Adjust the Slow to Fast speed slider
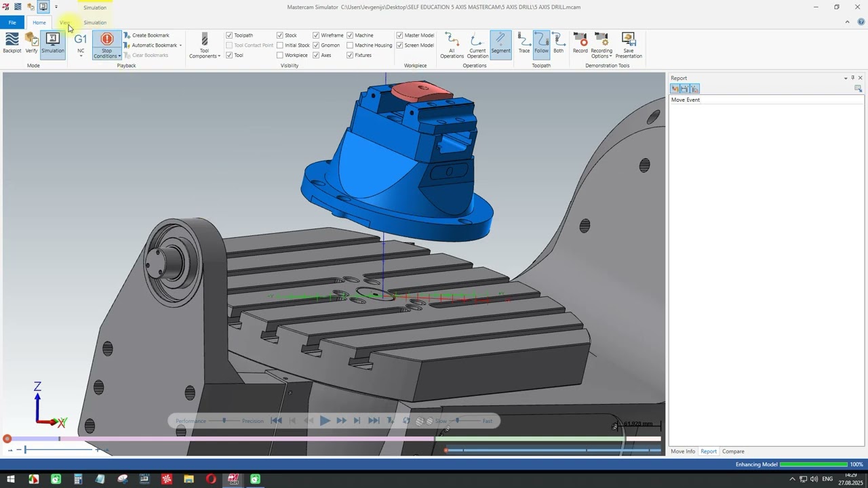Image resolution: width=868 pixels, height=488 pixels. click(x=458, y=421)
